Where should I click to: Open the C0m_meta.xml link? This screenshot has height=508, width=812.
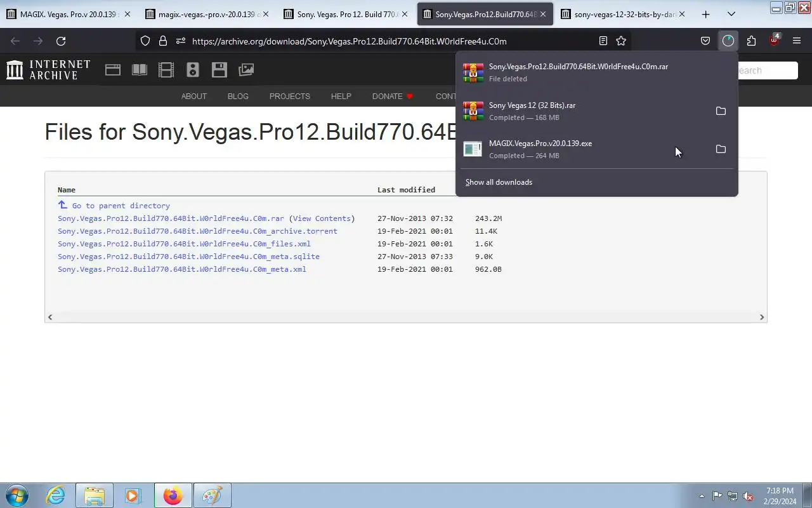click(x=182, y=269)
